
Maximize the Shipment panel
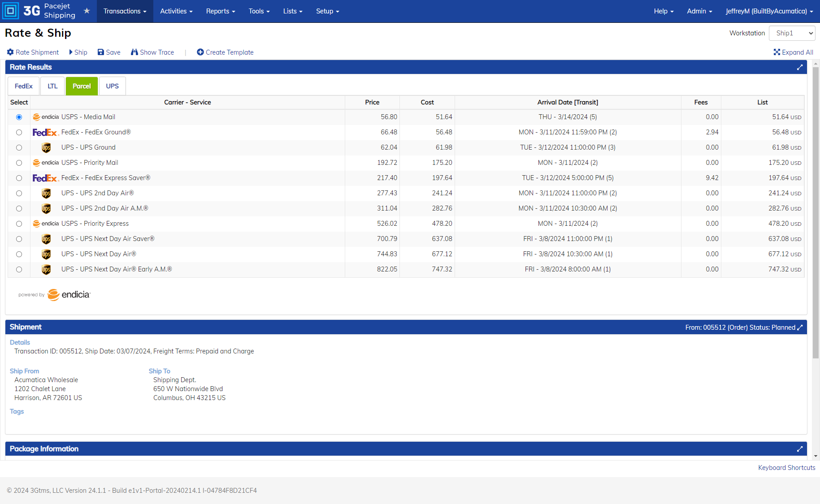[800, 327]
